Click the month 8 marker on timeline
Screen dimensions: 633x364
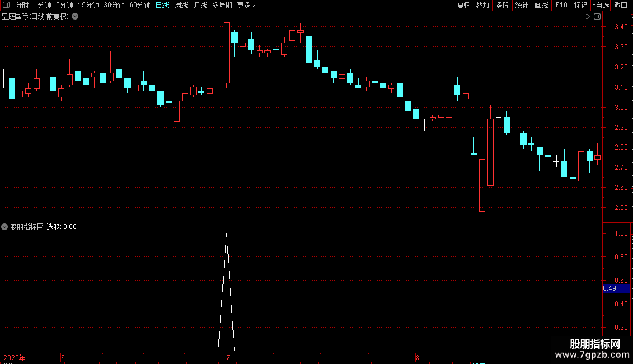click(417, 357)
